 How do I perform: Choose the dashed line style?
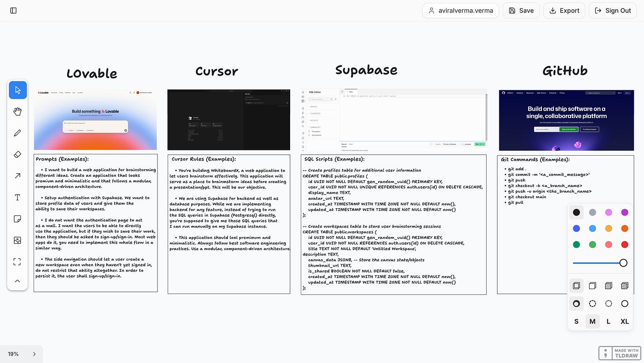click(x=592, y=304)
